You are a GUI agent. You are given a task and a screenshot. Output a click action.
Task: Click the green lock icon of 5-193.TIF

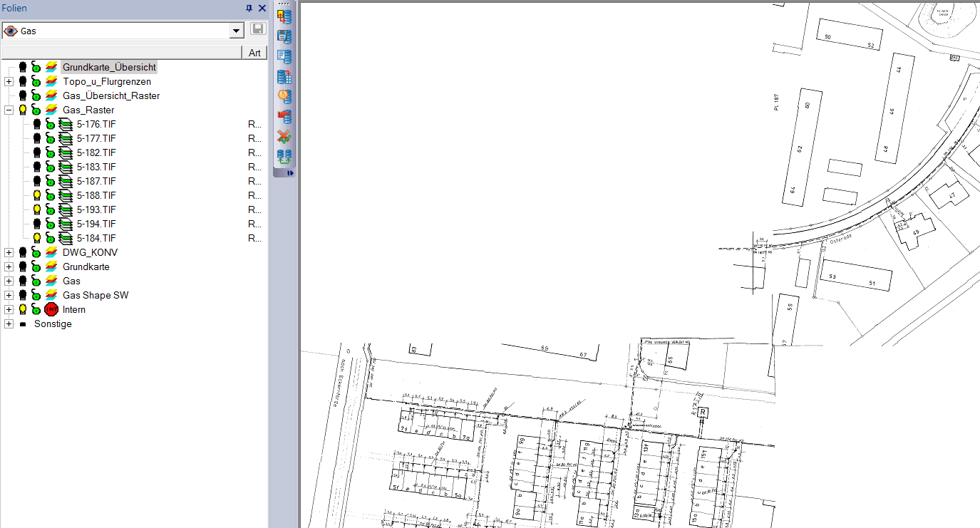point(50,209)
